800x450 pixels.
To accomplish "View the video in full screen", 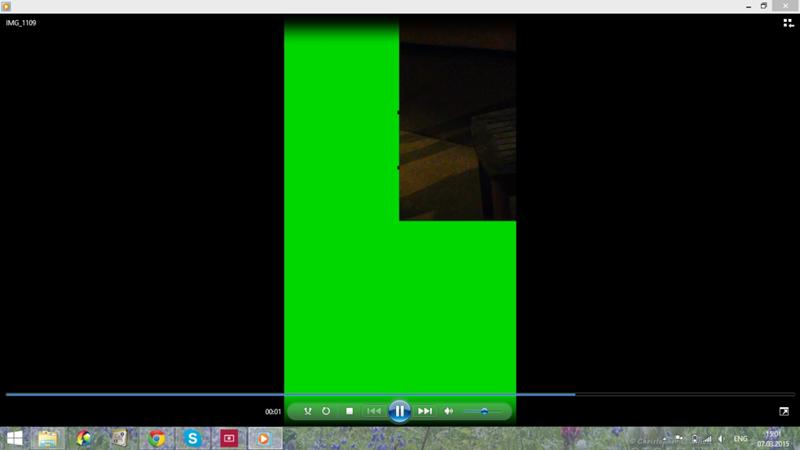I will click(x=784, y=411).
